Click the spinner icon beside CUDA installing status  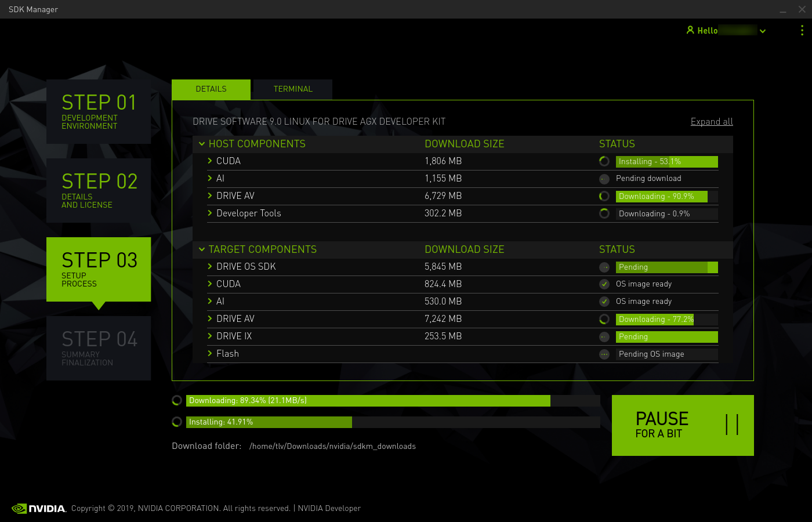(604, 161)
